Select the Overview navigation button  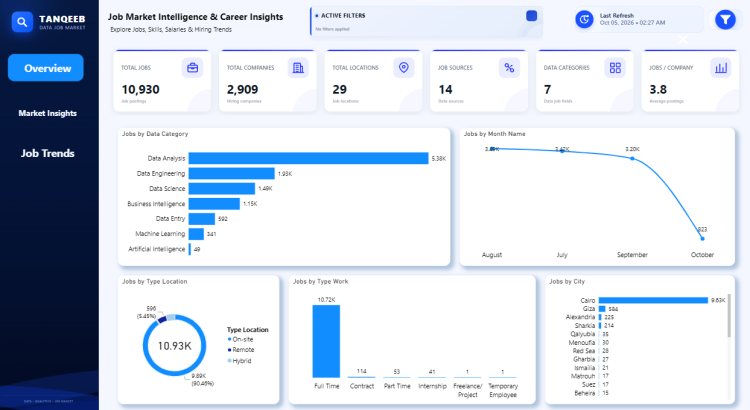coord(46,68)
